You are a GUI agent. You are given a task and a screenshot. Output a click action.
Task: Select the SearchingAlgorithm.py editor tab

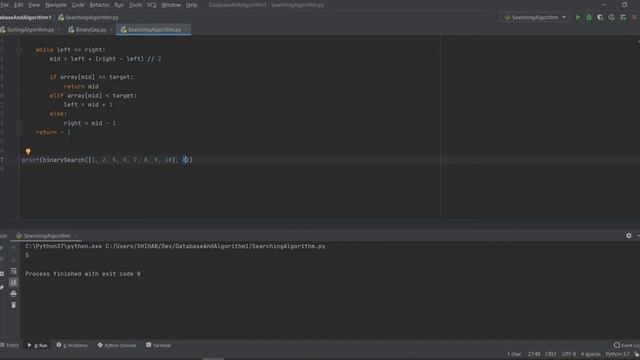tap(154, 30)
